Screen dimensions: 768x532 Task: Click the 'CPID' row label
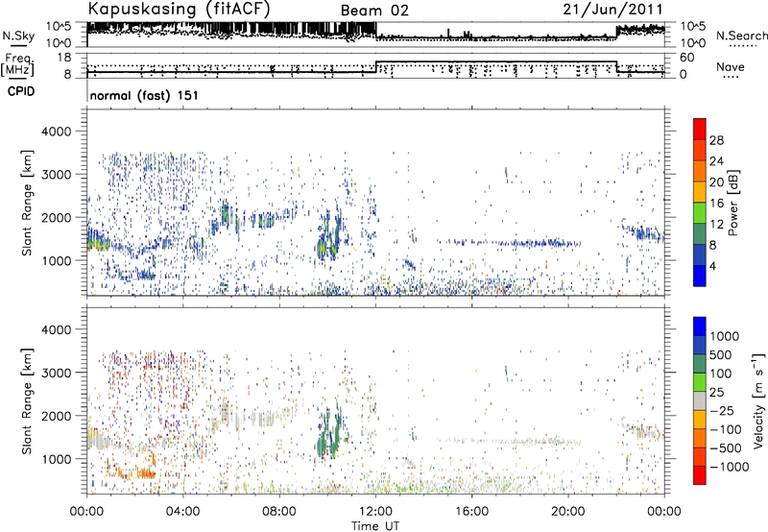click(x=21, y=91)
